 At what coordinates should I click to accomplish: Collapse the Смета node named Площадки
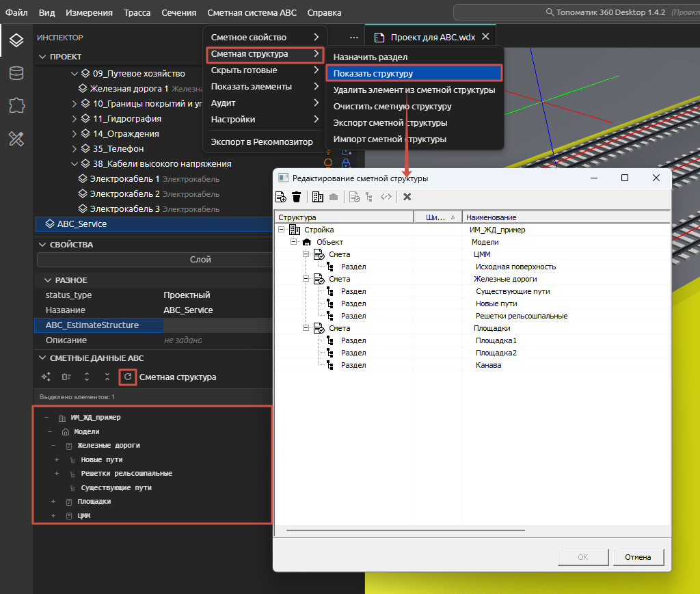pos(306,328)
